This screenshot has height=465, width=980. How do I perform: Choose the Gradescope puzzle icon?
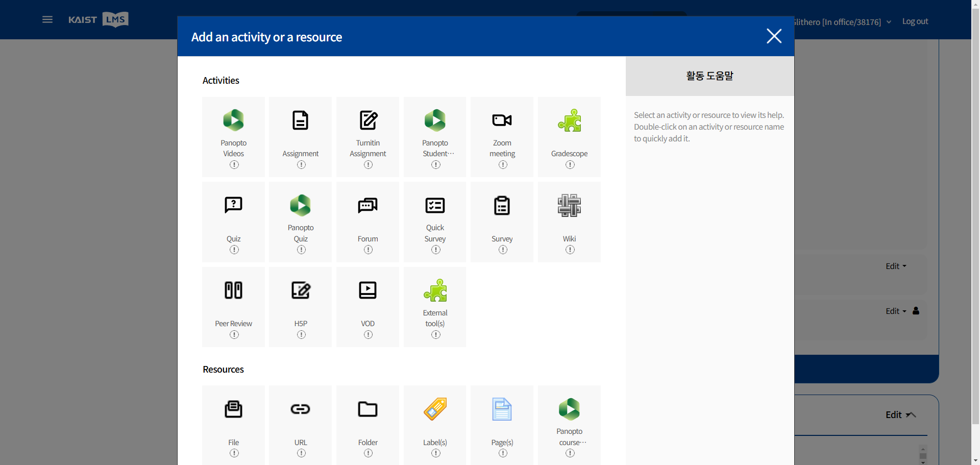click(570, 120)
